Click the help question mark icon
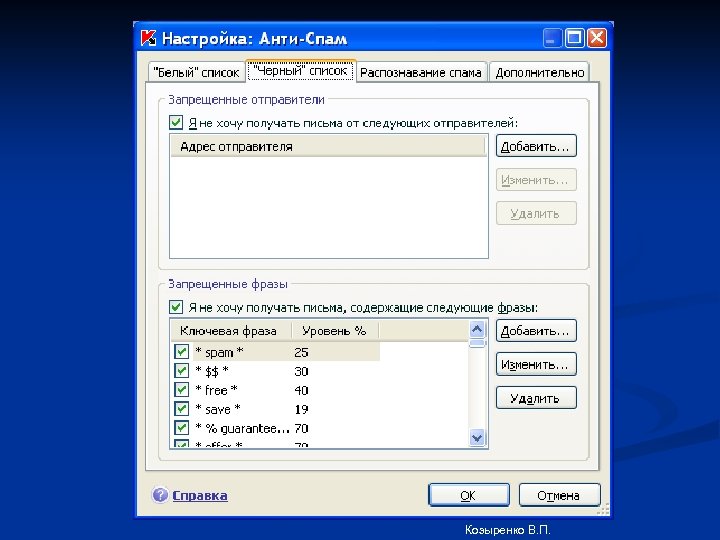The width and height of the screenshot is (720, 540). pos(160,495)
